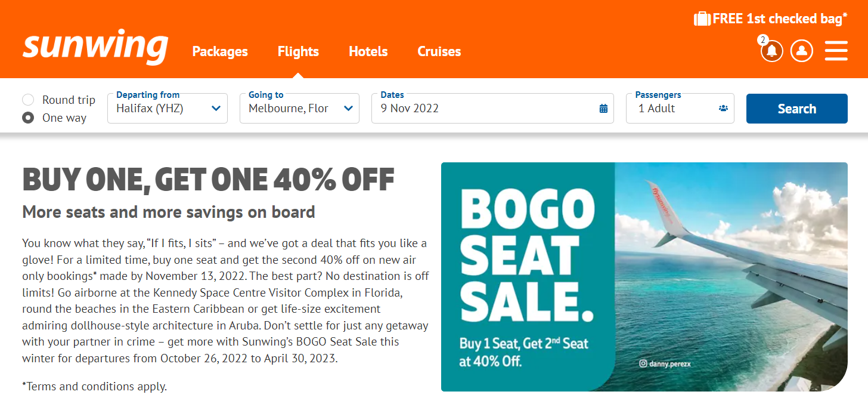Click the Sunwing logo

[95, 47]
